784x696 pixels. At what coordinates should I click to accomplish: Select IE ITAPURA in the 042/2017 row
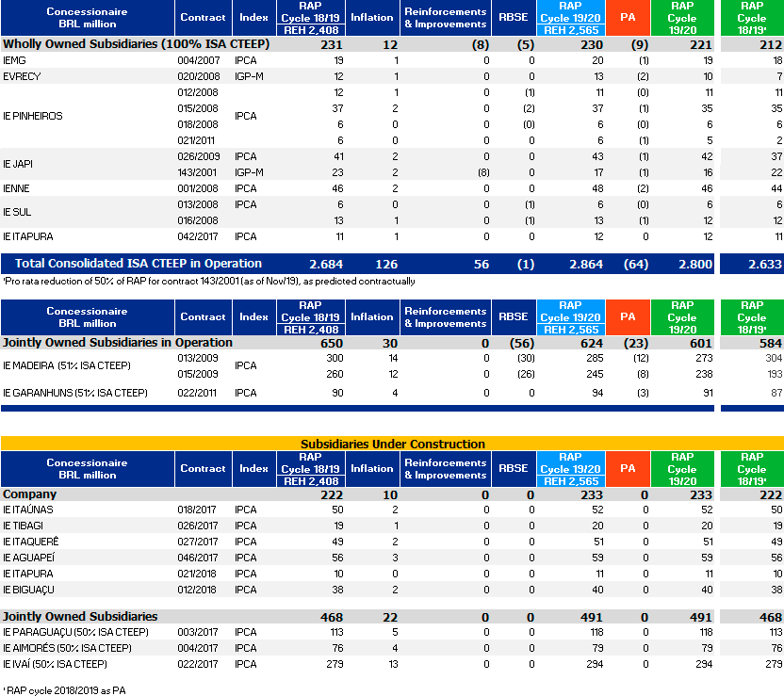tap(28, 236)
